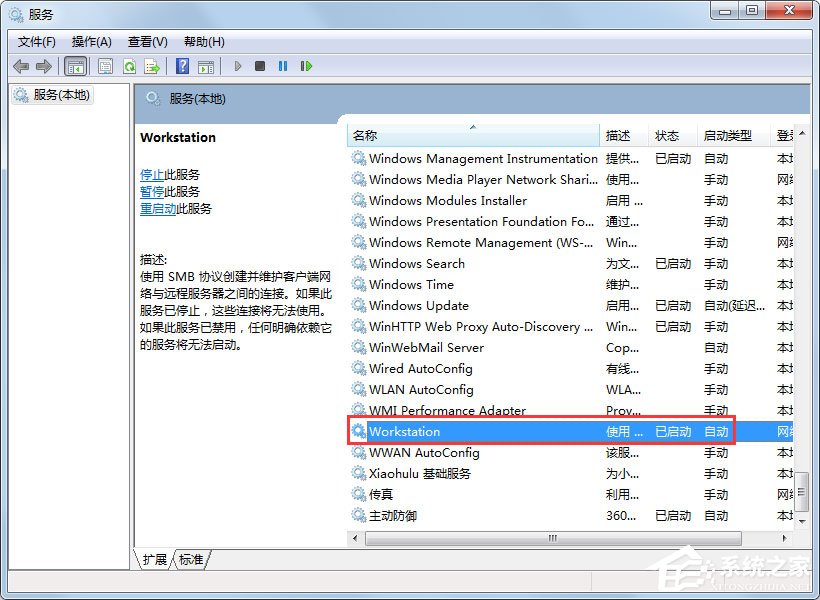The width and height of the screenshot is (820, 600).
Task: Toggle the console tree panel icon
Action: [x=75, y=65]
